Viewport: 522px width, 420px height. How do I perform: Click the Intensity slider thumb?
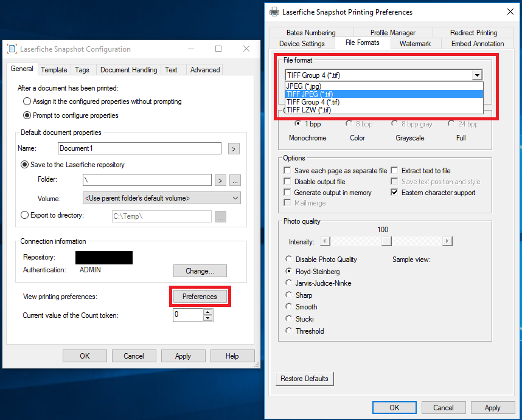[x=386, y=241]
